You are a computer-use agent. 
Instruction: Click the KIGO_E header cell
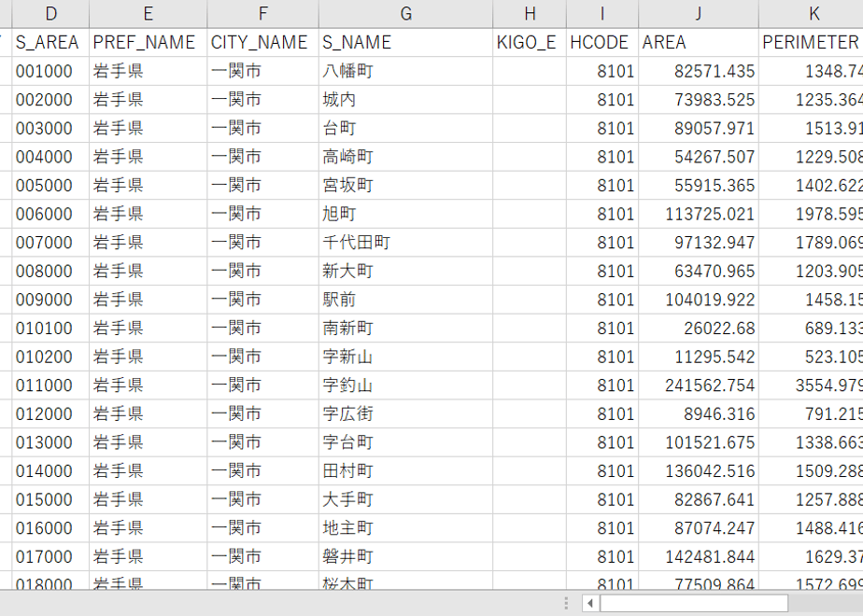(x=530, y=42)
